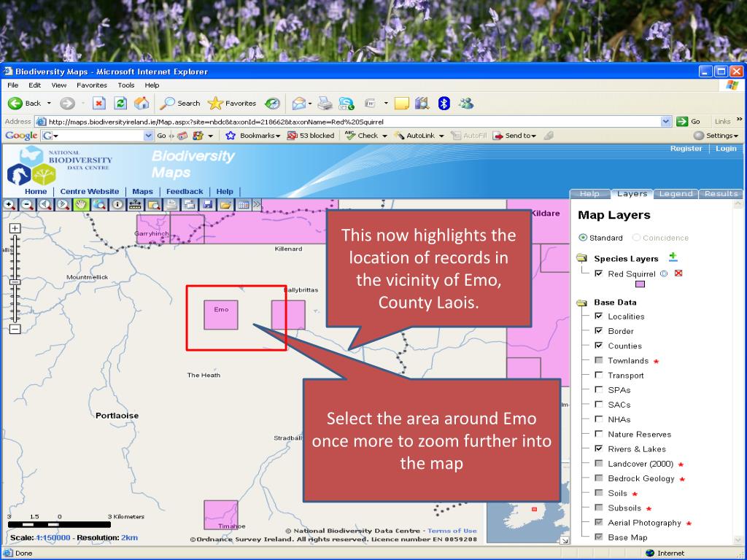Enable the NHAs layer
The image size is (747, 560).
click(599, 419)
